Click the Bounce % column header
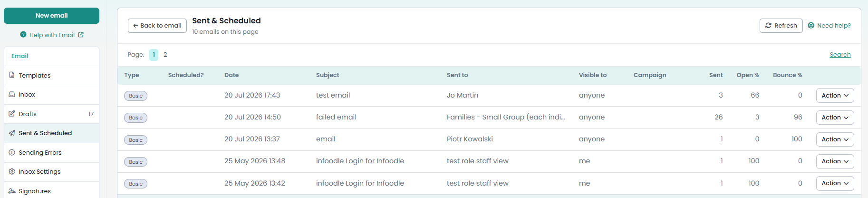 coord(788,75)
